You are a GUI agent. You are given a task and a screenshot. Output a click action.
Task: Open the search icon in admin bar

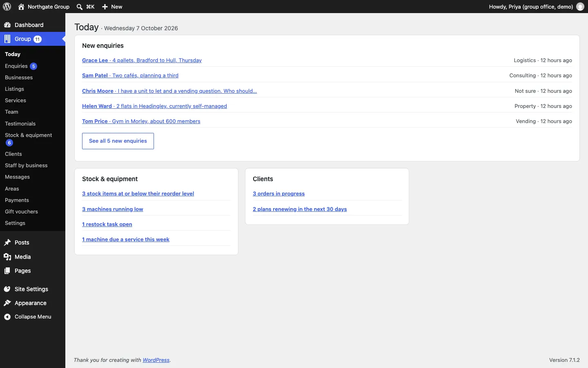click(80, 7)
